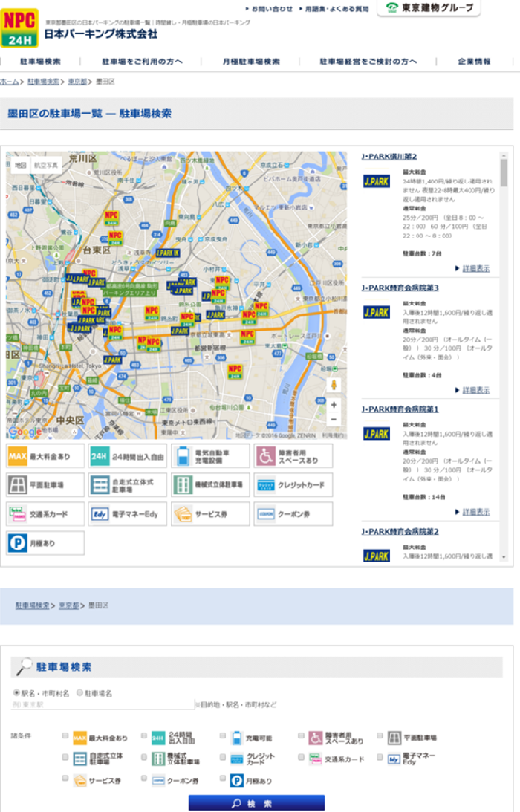Check the 24時間出入自由 condition checkbox
Viewport: 520px width, 812px height.
(144, 735)
